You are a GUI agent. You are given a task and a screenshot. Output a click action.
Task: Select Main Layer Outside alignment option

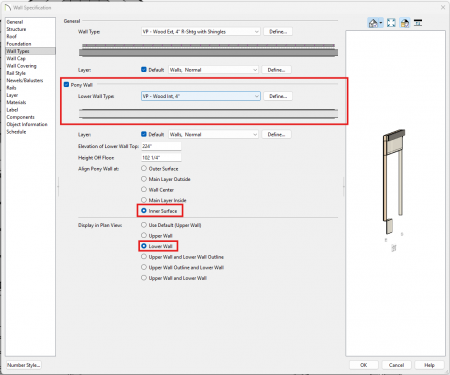[x=144, y=179]
